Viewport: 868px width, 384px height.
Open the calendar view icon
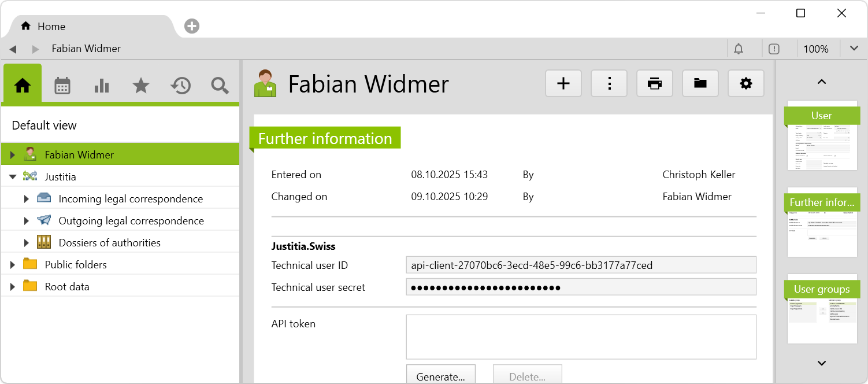click(62, 86)
